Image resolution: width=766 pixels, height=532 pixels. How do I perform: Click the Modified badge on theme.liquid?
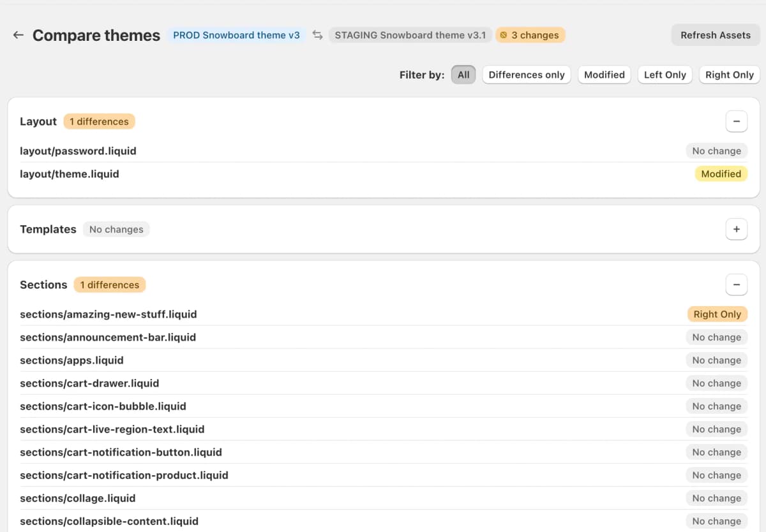tap(721, 174)
